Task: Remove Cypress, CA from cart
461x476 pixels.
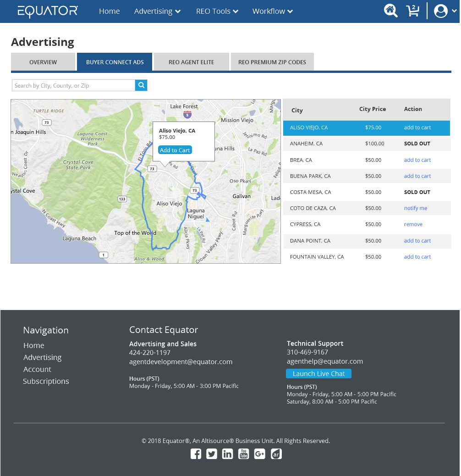Action: (413, 224)
